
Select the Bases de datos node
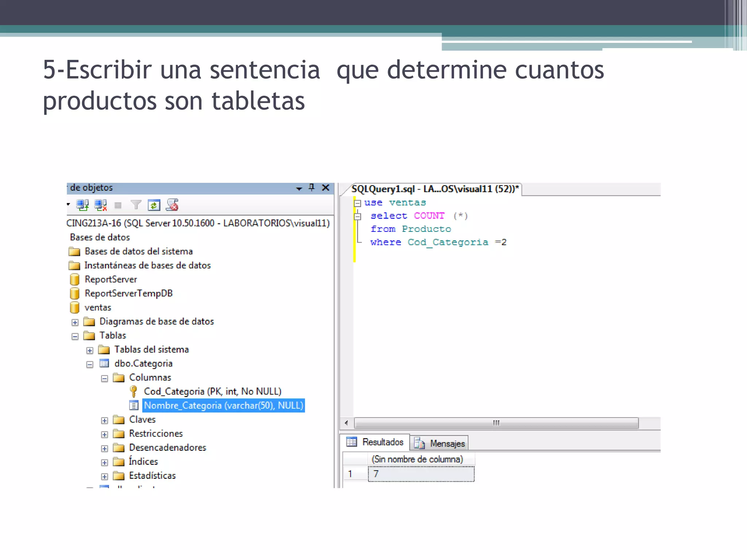click(100, 237)
